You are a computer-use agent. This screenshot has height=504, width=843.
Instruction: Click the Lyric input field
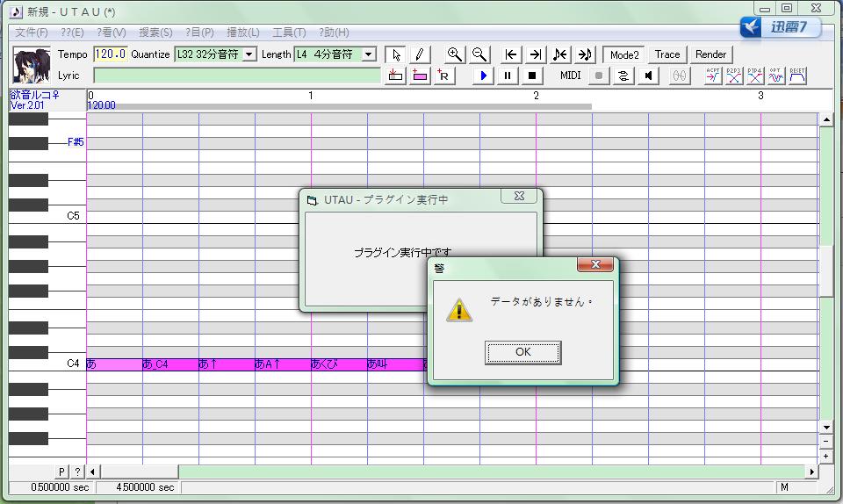(237, 76)
